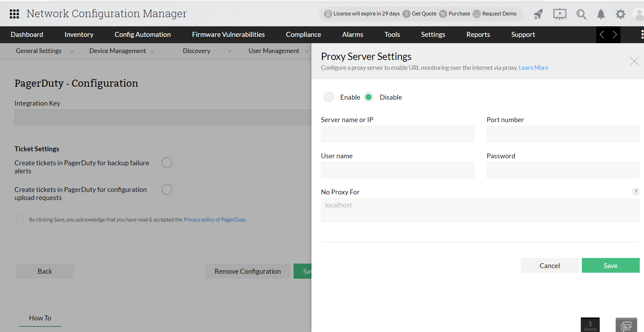Open the app launcher grid icon
This screenshot has width=644, height=332.
coord(14,14)
